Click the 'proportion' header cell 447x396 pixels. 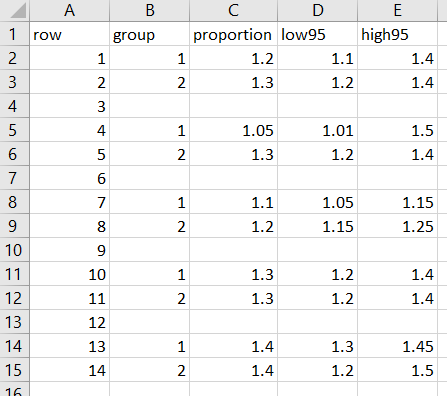[233, 34]
